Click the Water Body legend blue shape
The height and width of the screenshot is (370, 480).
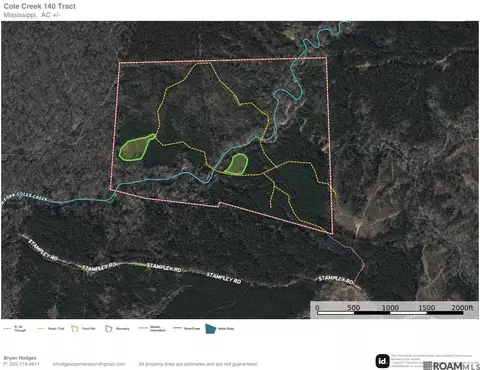tap(211, 329)
